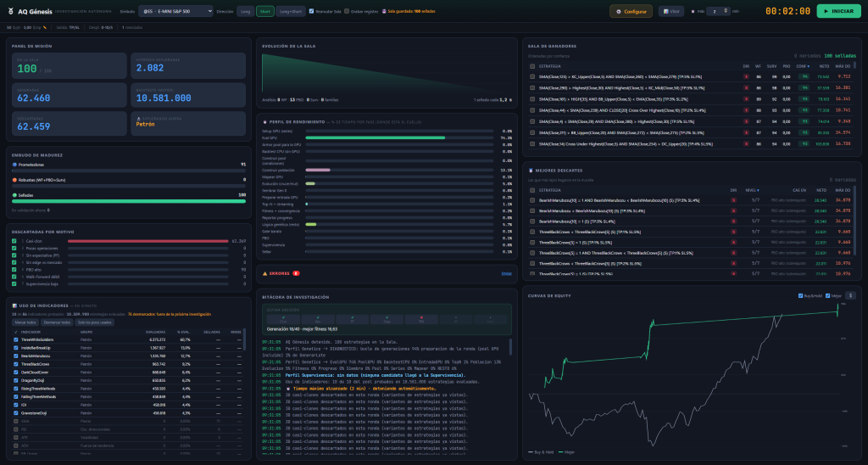Uncheck the InsideBarBreakUp indicator
This screenshot has width=868, height=465.
[x=15, y=348]
